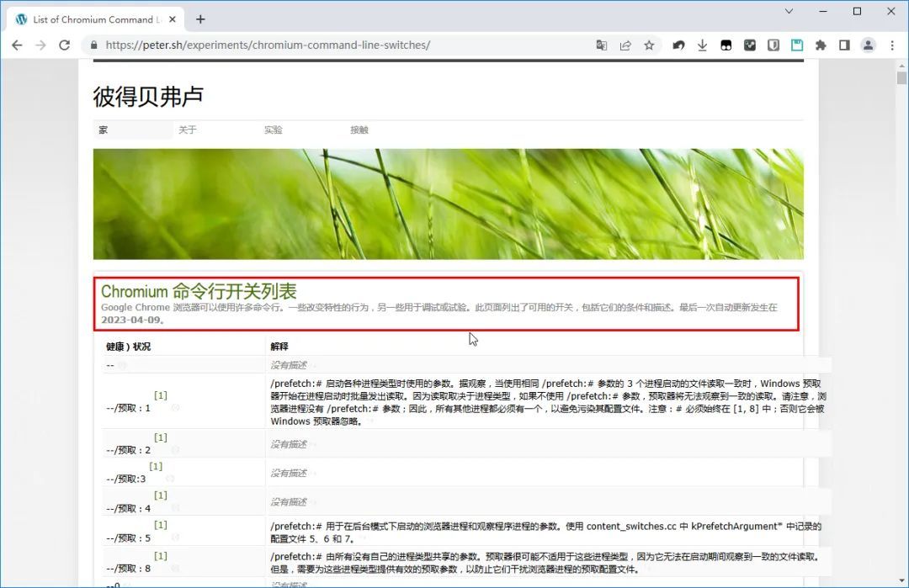Open a new tab with plus button
The height and width of the screenshot is (588, 909).
(x=200, y=19)
